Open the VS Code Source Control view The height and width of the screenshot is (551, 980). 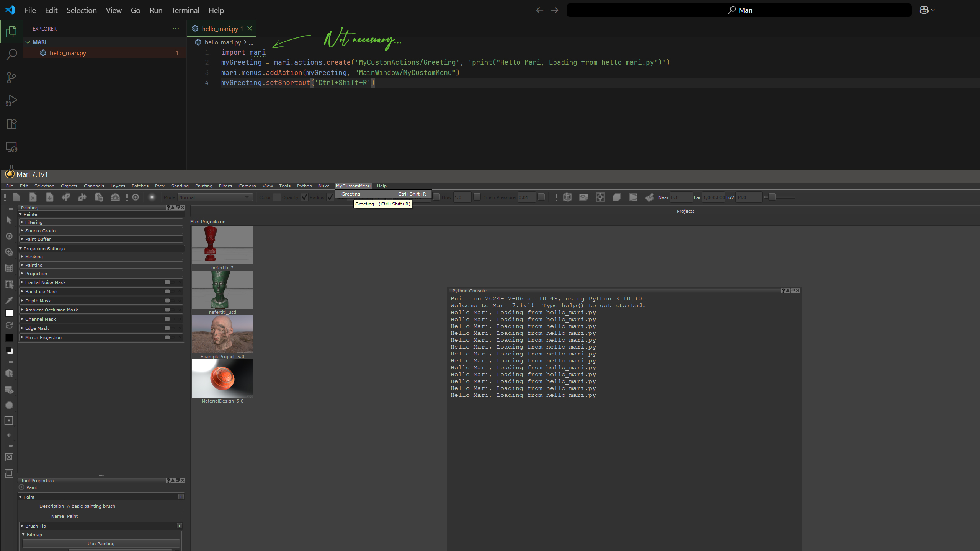11,78
